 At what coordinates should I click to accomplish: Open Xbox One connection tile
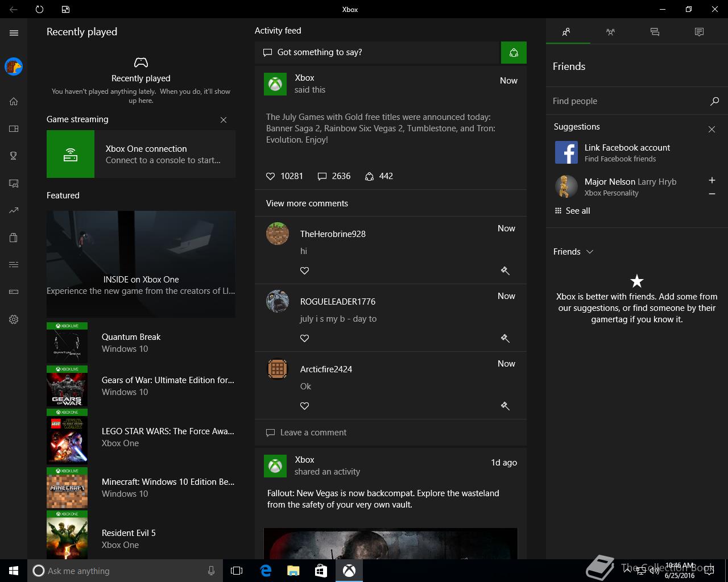tap(141, 154)
